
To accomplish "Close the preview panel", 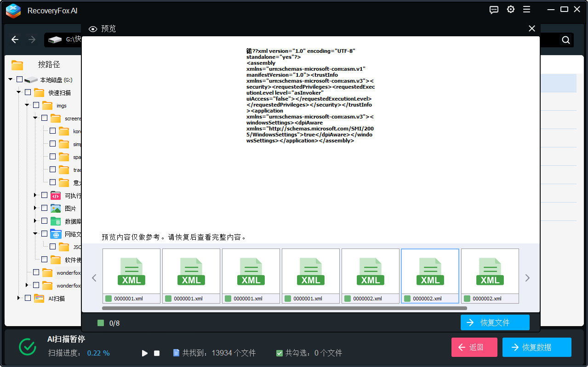I will coord(532,28).
